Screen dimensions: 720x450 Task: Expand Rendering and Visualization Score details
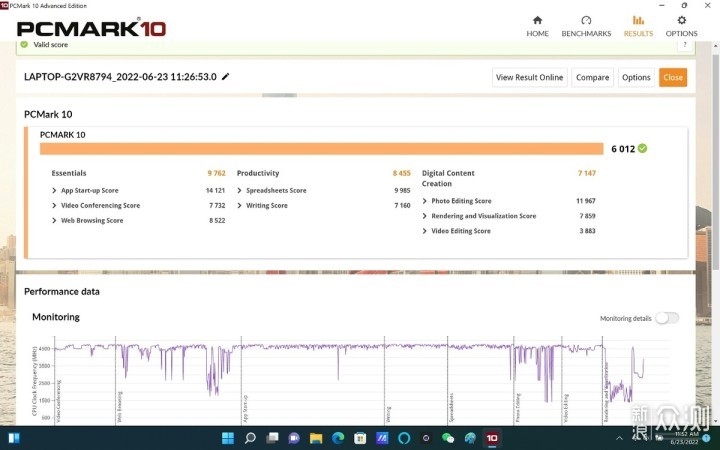[424, 216]
